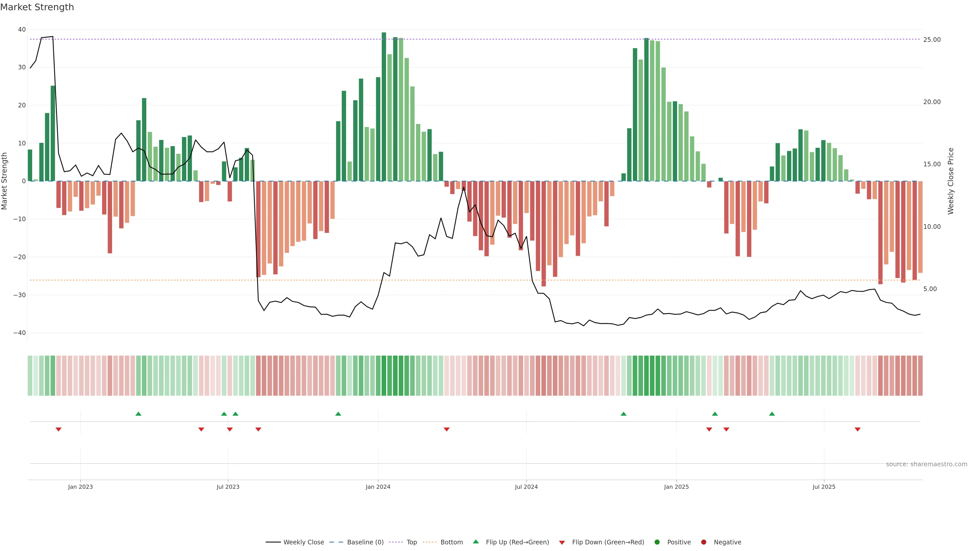Click the tallest green bar near Jan 2024
980x551 pixels.
tap(384, 106)
